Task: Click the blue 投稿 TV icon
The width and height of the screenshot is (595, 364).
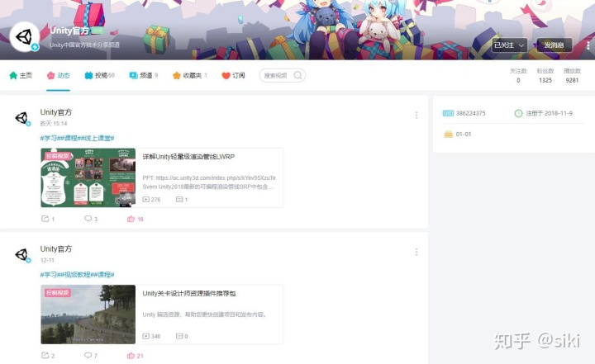Action: tap(88, 75)
